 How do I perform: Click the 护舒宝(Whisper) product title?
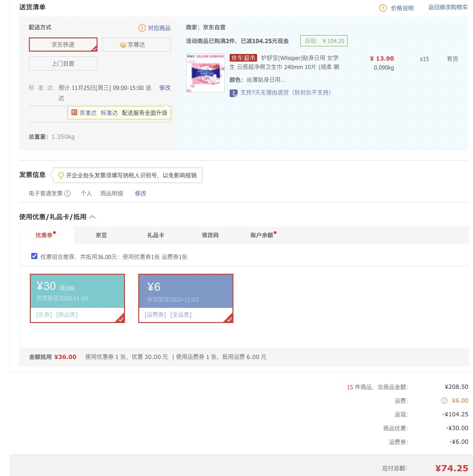click(x=284, y=63)
